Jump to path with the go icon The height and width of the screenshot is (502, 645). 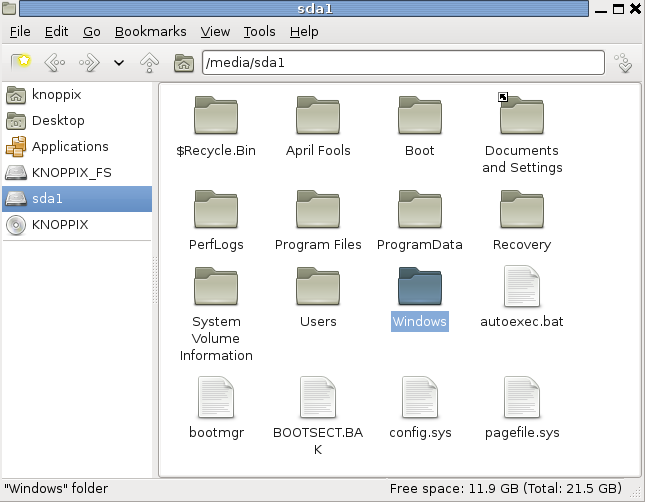(x=624, y=63)
